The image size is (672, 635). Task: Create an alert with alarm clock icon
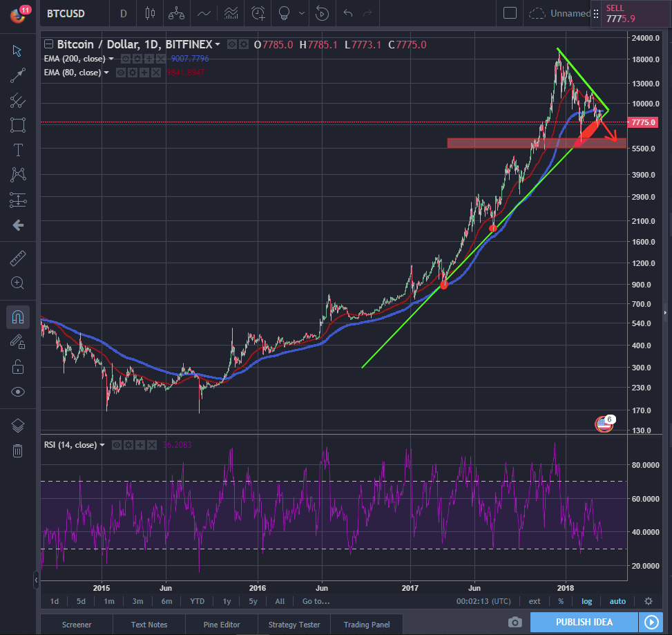click(258, 13)
